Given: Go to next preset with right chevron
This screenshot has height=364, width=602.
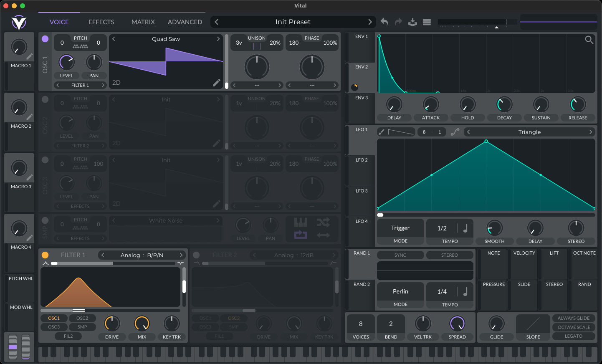Looking at the screenshot, I should coord(370,22).
